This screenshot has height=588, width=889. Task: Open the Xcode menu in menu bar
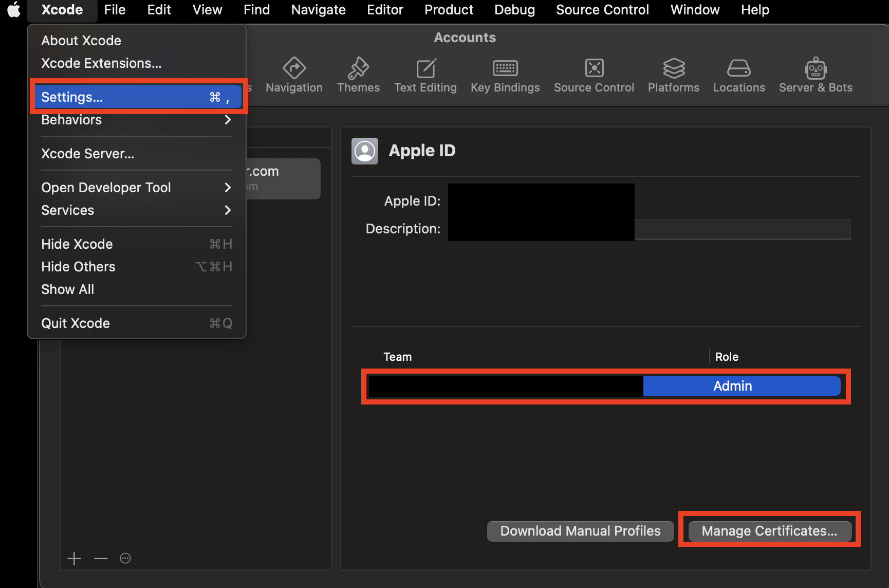62,10
